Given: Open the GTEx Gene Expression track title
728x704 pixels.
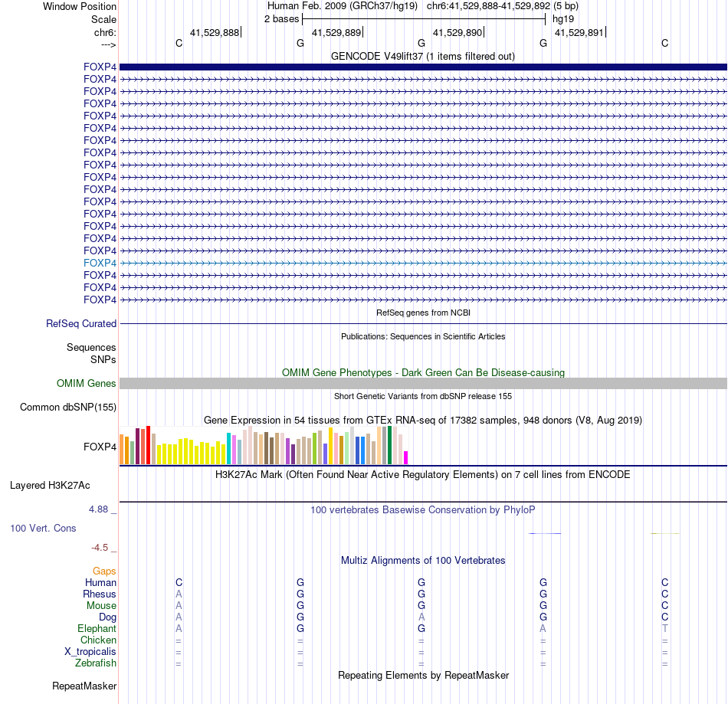Looking at the screenshot, I should pos(423,420).
